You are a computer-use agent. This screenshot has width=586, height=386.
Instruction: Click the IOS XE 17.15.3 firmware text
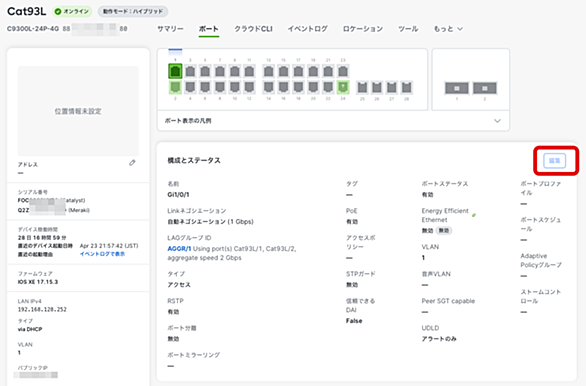pyautogui.click(x=38, y=282)
